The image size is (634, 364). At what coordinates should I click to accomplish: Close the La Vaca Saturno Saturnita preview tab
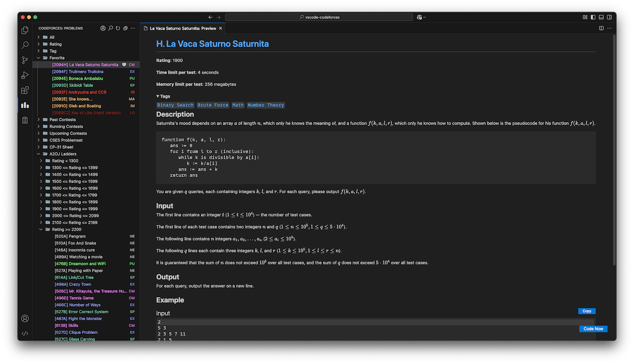221,28
